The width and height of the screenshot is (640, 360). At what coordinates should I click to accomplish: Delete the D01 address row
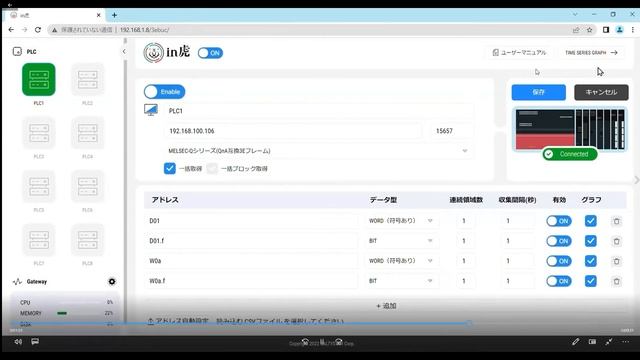coord(616,221)
